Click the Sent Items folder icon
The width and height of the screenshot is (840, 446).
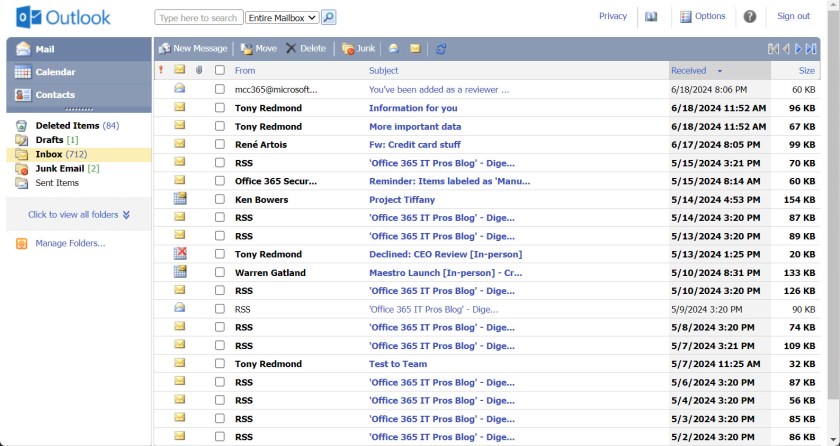pyautogui.click(x=21, y=183)
